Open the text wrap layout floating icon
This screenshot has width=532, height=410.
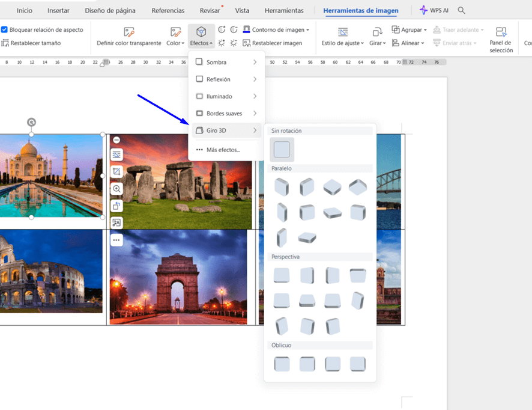(x=116, y=155)
